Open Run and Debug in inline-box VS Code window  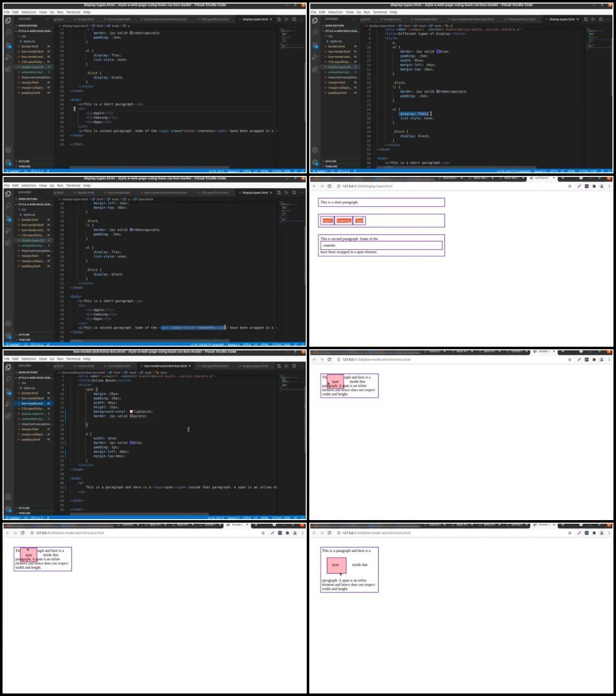coord(8,404)
